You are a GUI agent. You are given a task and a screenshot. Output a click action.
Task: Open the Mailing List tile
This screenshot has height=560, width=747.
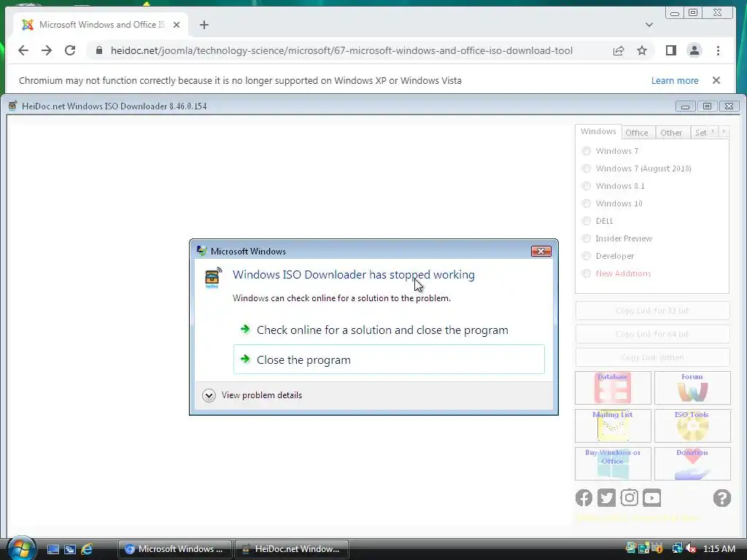pyautogui.click(x=613, y=426)
